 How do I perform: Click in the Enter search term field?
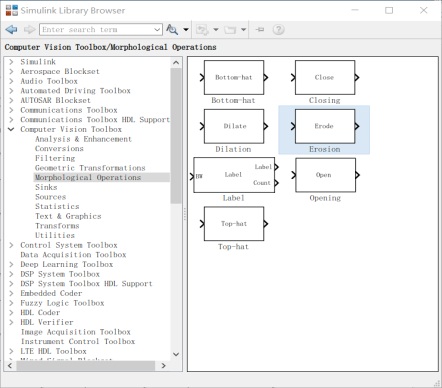[x=96, y=30]
